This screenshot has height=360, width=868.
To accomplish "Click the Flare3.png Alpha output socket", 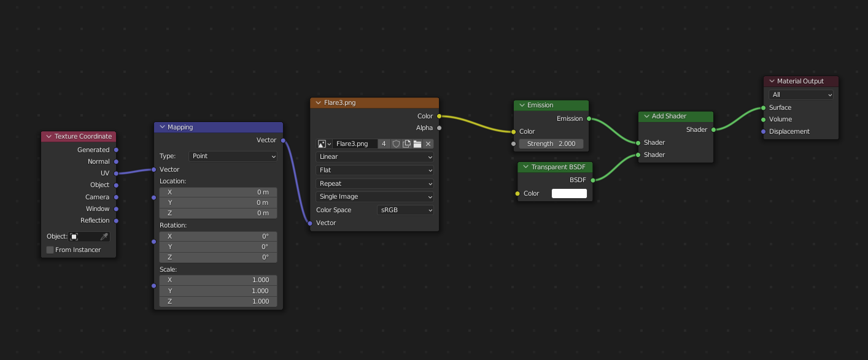I will (439, 128).
